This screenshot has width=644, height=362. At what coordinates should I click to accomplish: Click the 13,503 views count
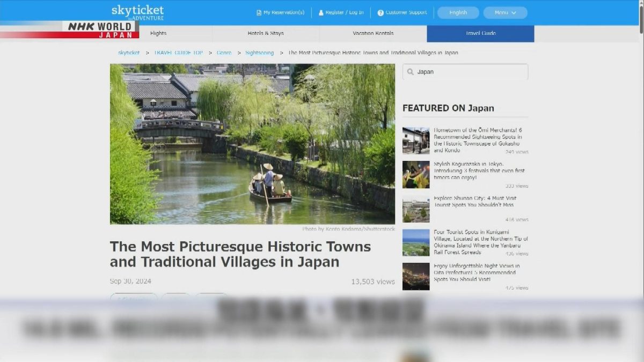coord(373,282)
